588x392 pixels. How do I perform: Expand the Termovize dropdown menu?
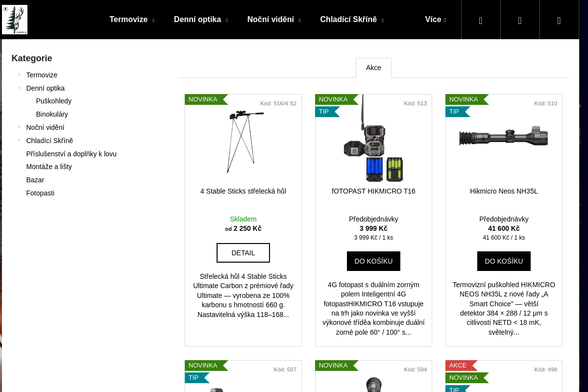click(x=132, y=20)
